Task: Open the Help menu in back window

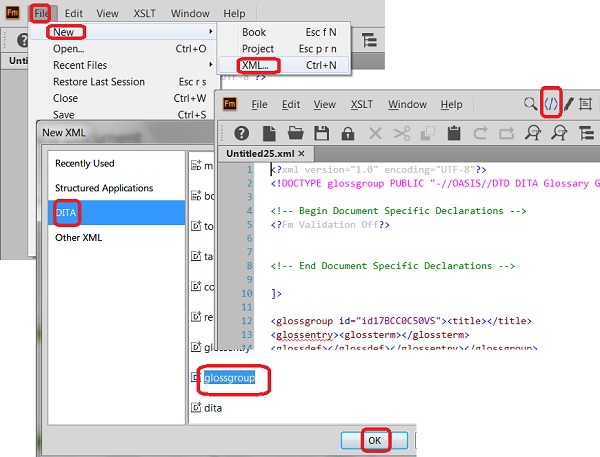Action: tap(234, 13)
